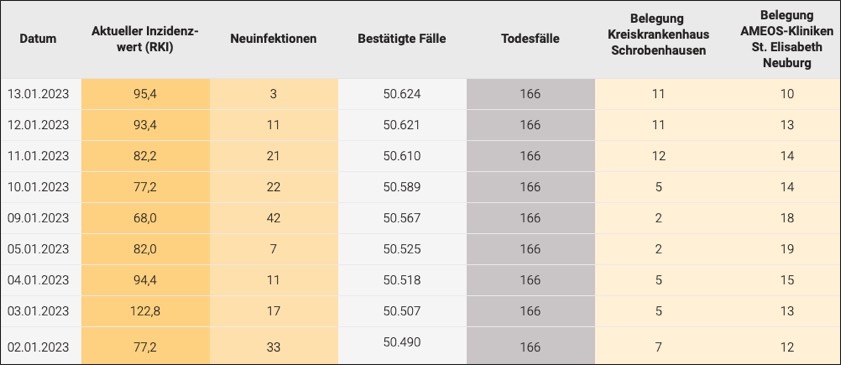The height and width of the screenshot is (365, 841).
Task: Select the date cell 09.01.2023
Action: click(38, 218)
